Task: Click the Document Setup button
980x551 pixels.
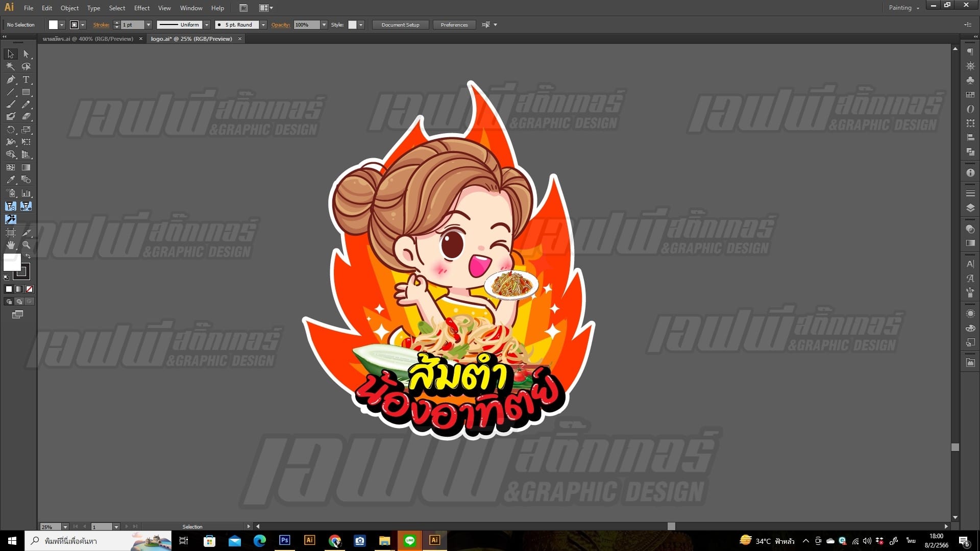Action: [400, 24]
